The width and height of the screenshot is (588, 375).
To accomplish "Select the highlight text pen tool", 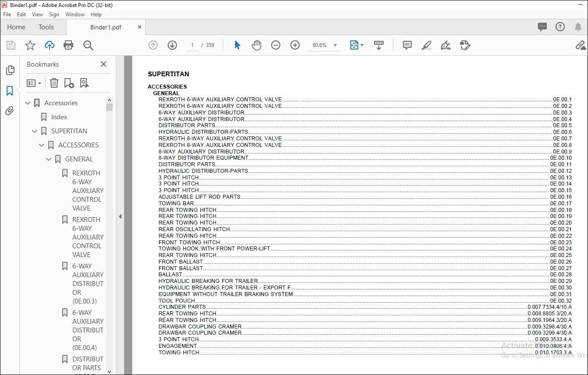I will (427, 45).
